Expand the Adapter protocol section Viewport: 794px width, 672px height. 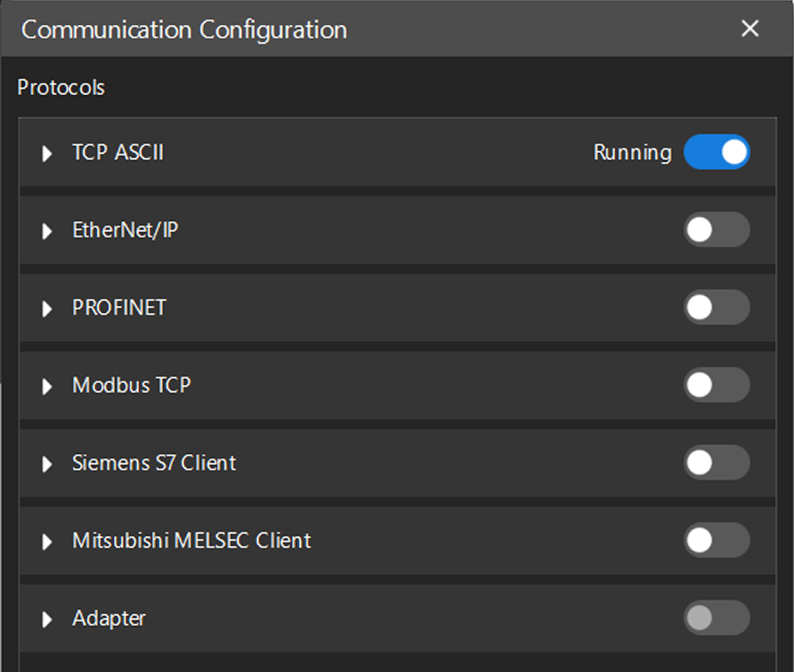[x=47, y=619]
